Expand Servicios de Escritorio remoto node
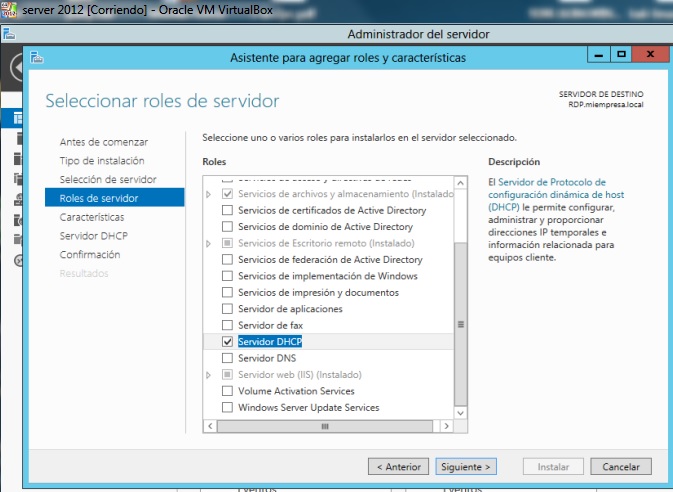The width and height of the screenshot is (673, 492). [208, 244]
